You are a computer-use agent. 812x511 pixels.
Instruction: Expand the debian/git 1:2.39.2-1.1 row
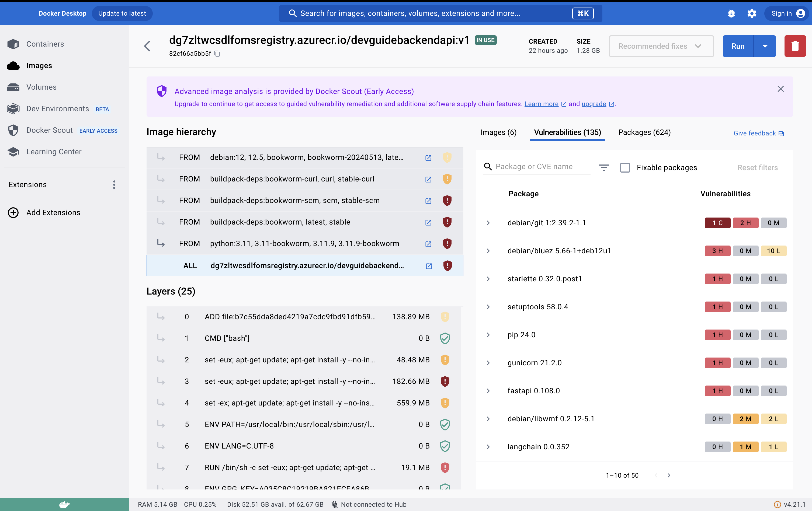pyautogui.click(x=488, y=223)
